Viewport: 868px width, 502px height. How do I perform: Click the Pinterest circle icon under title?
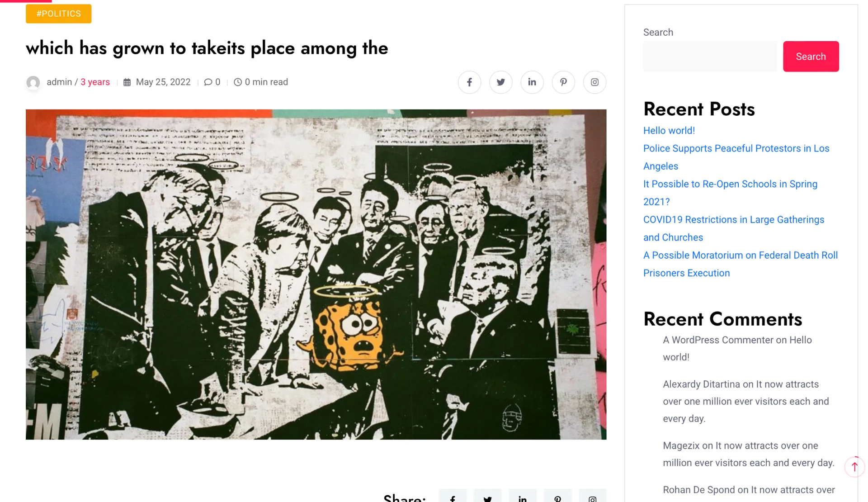point(563,82)
